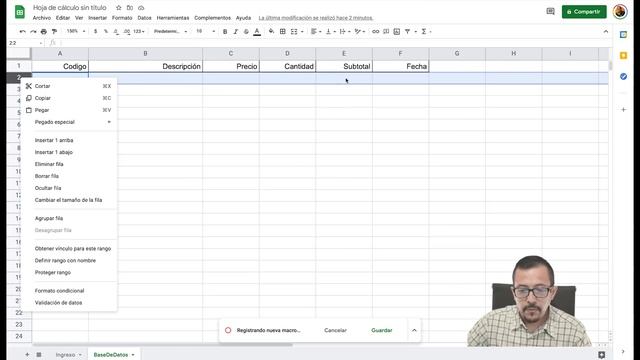Viewport: 640px width, 360px height.
Task: Choose Eliminar fila in context menu
Action: [70, 164]
